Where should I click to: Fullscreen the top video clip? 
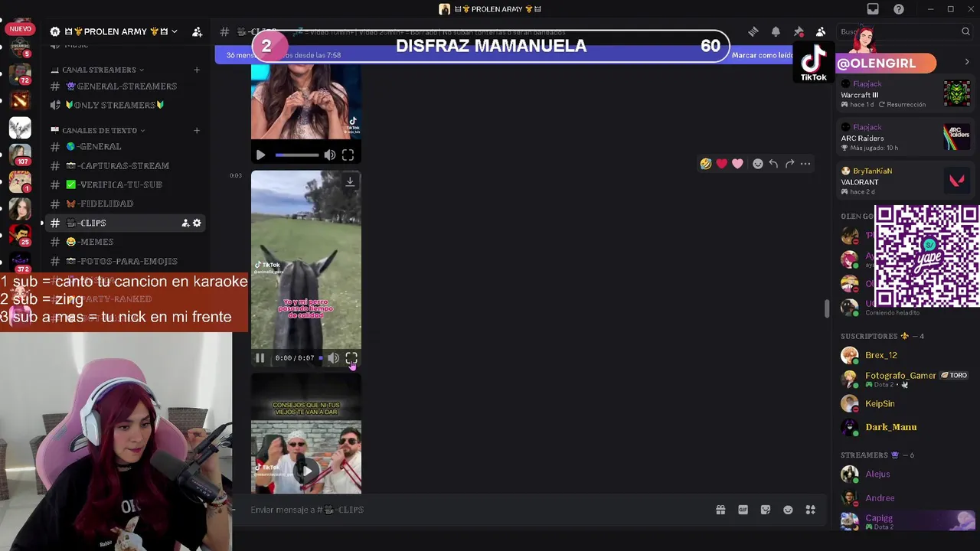click(x=348, y=155)
